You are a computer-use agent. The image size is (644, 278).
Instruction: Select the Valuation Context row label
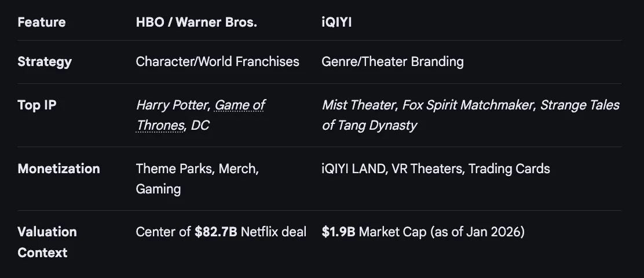point(47,242)
